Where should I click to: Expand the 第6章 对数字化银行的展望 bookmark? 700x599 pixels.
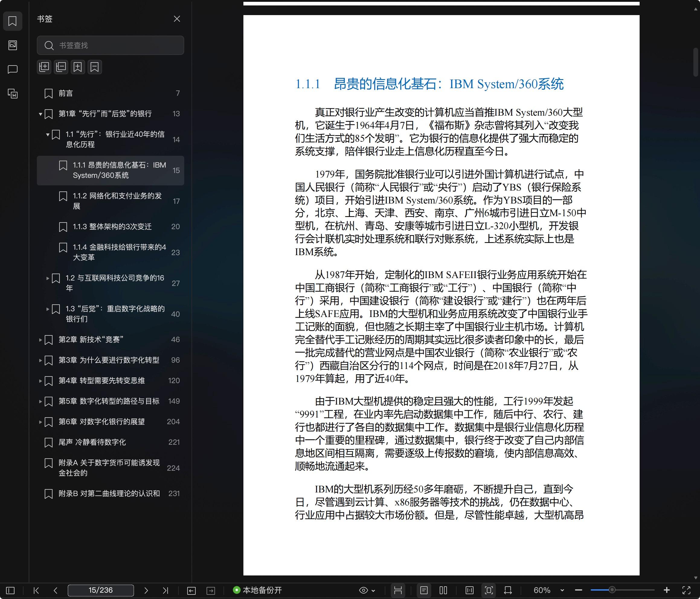click(40, 422)
